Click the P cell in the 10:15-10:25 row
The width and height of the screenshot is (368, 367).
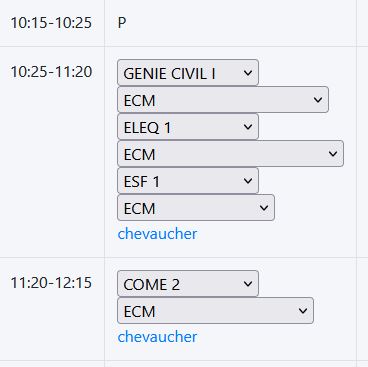122,23
